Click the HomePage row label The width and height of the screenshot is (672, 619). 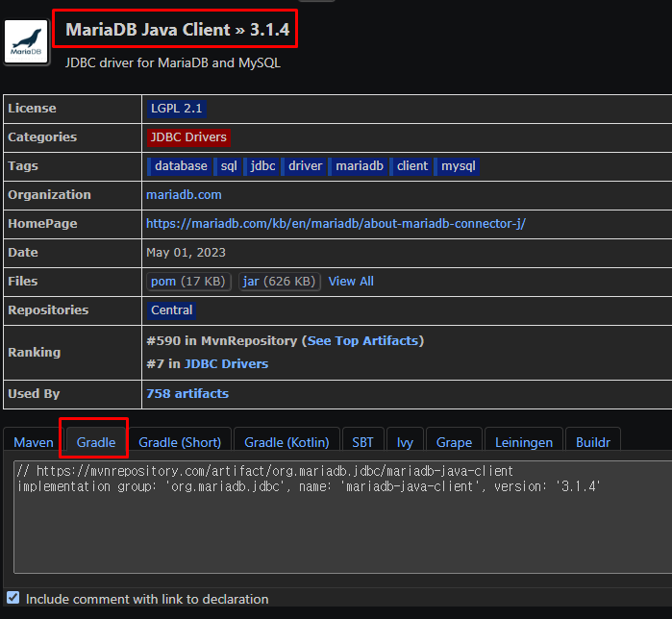[x=42, y=224]
